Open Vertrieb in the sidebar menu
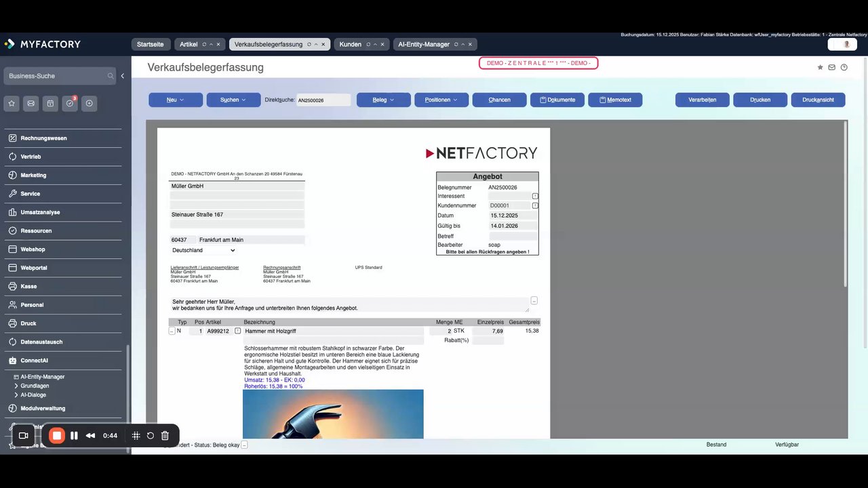The height and width of the screenshot is (488, 868). click(x=31, y=157)
